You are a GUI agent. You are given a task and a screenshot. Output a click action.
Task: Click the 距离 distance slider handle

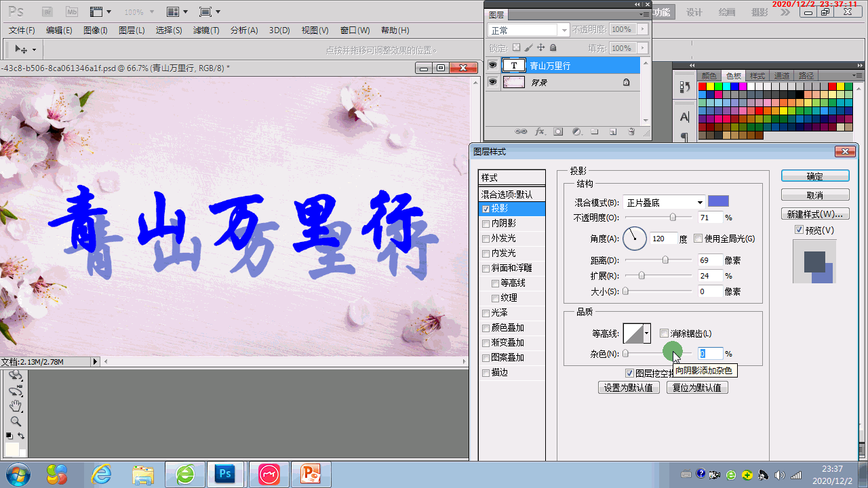click(665, 260)
